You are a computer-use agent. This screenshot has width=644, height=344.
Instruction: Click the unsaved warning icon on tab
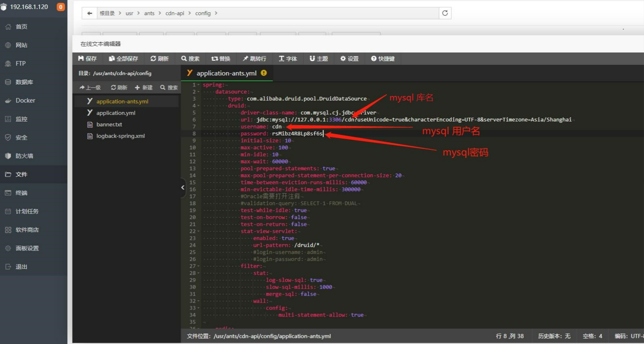(264, 73)
